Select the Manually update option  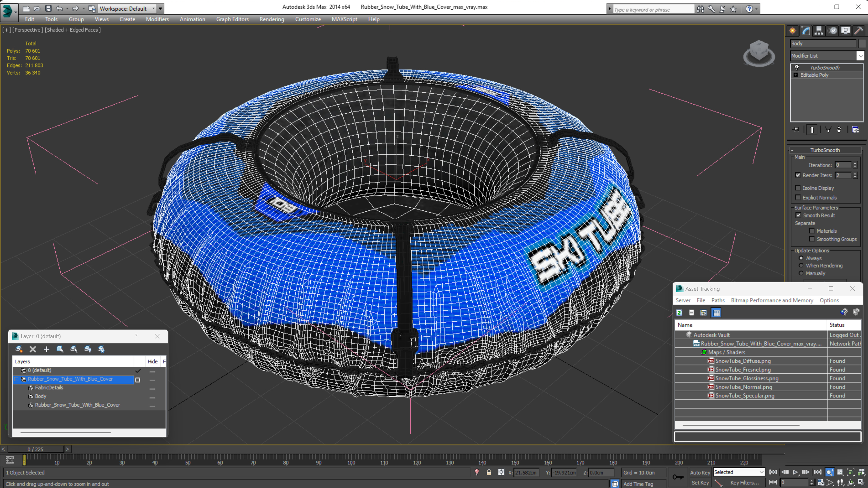pos(801,273)
